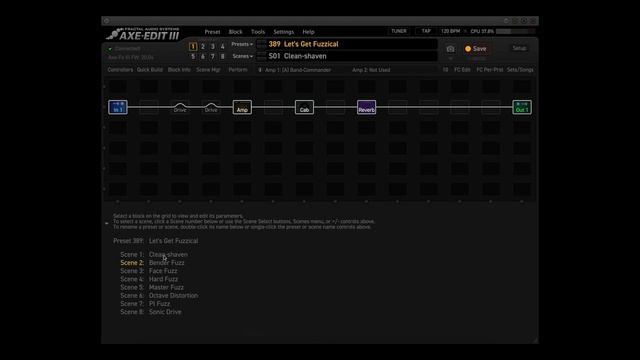Screen dimensions: 640x360
Task: Switch to scene button 5
Action: tap(193, 56)
